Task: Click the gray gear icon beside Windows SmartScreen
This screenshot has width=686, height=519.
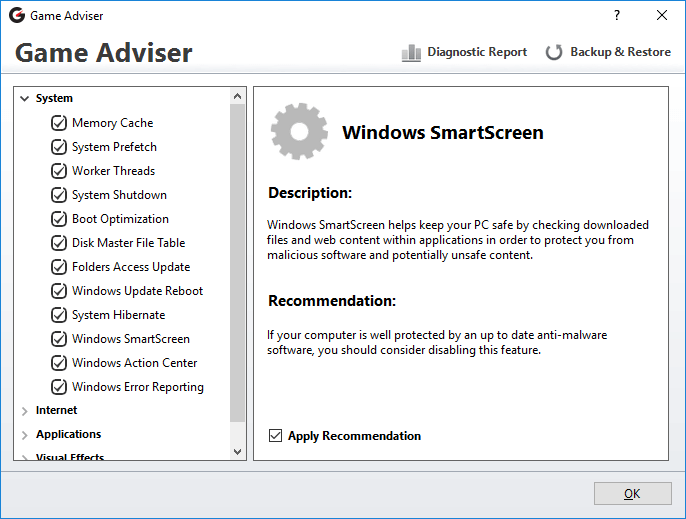Action: click(x=299, y=131)
